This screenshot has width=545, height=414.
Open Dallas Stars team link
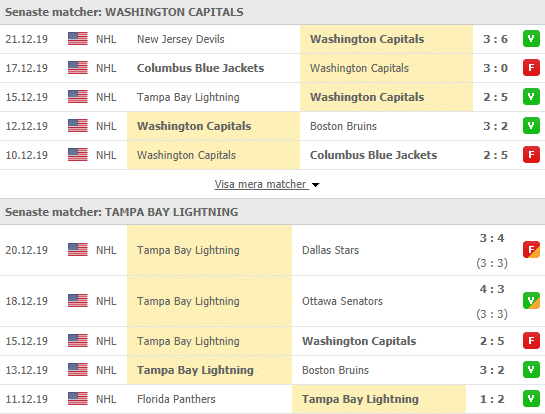point(331,250)
